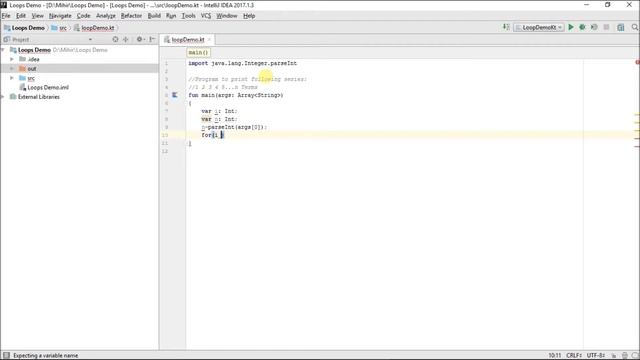640x360 pixels.
Task: Open LoopDemoKt run configuration dropdown
Action: (x=539, y=27)
